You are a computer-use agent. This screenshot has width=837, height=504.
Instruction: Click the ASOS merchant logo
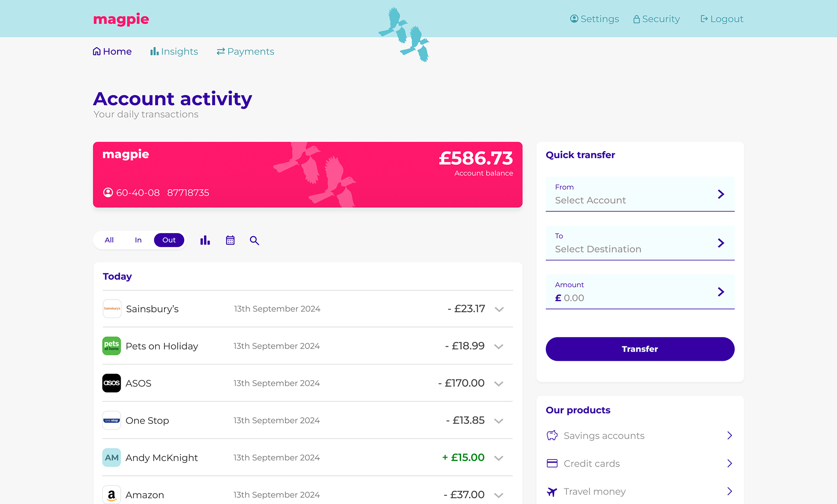111,383
